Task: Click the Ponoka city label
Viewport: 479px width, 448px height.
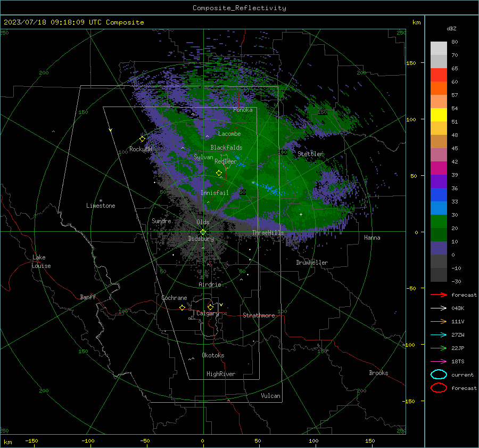Action: [x=243, y=110]
